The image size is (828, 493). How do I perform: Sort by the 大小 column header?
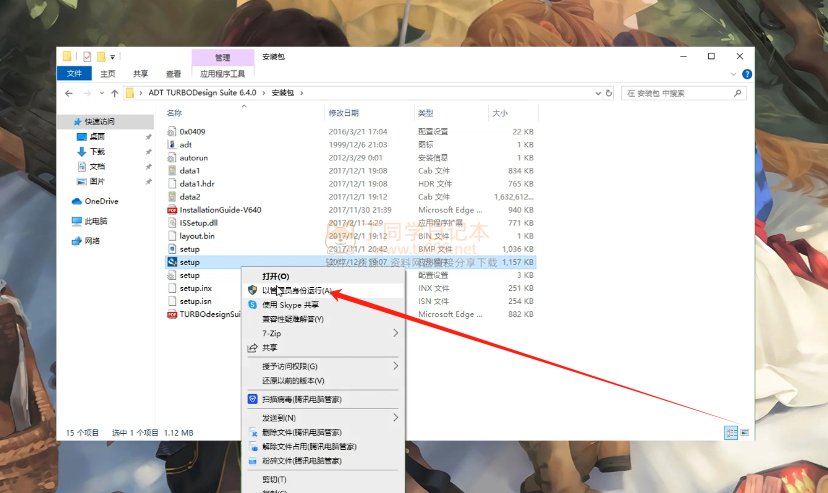point(500,113)
